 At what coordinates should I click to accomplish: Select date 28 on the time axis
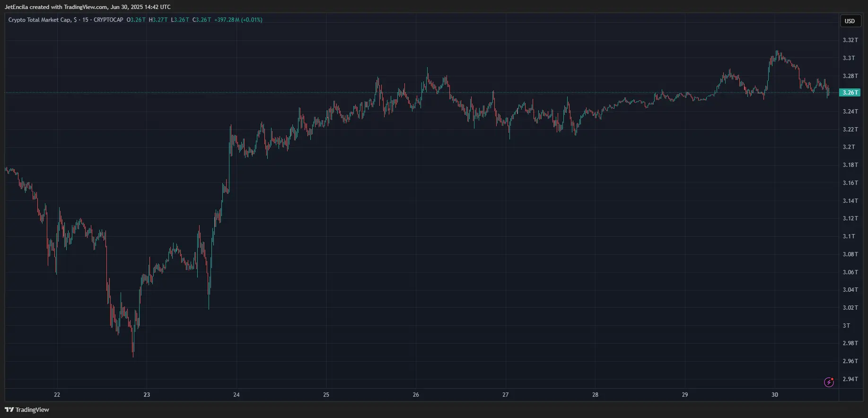coord(595,395)
